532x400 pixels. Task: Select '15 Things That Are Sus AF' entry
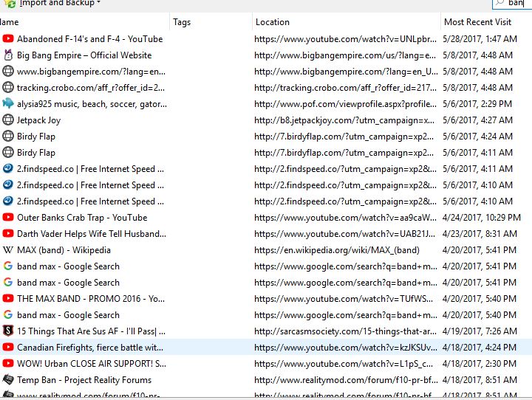[x=92, y=331]
